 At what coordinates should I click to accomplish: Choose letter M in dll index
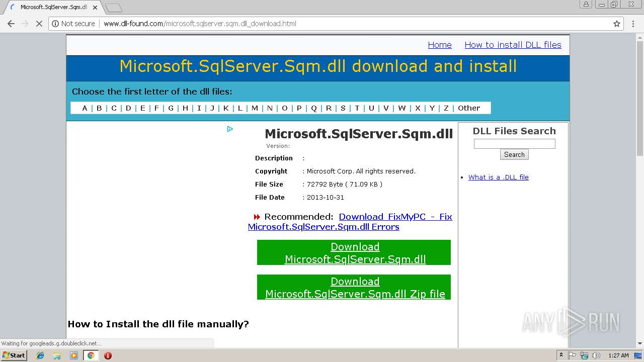(x=255, y=108)
